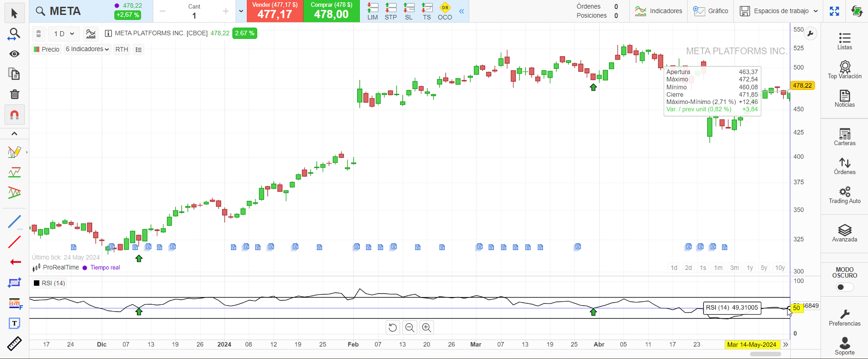868x359 pixels.
Task: Toggle the magnet snap mode
Action: pos(14,115)
